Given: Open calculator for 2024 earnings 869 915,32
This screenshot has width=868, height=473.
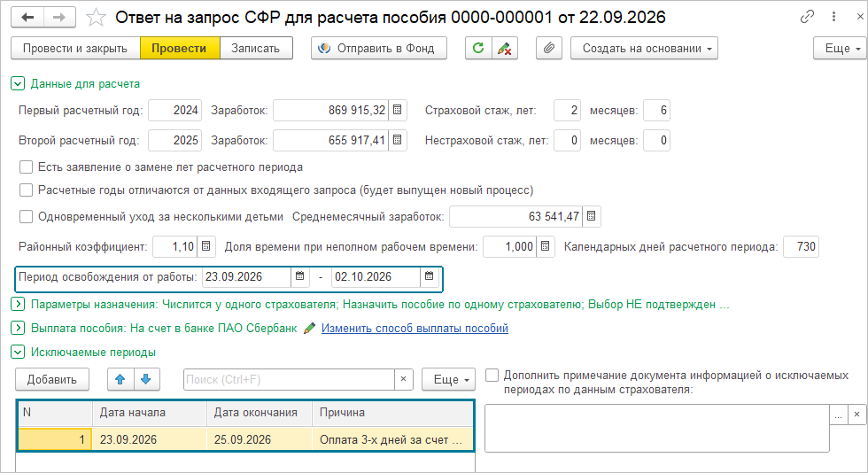Looking at the screenshot, I should (x=398, y=110).
